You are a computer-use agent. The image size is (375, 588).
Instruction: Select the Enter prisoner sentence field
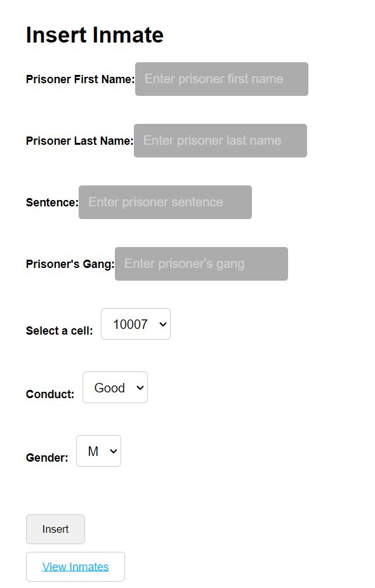click(x=164, y=202)
